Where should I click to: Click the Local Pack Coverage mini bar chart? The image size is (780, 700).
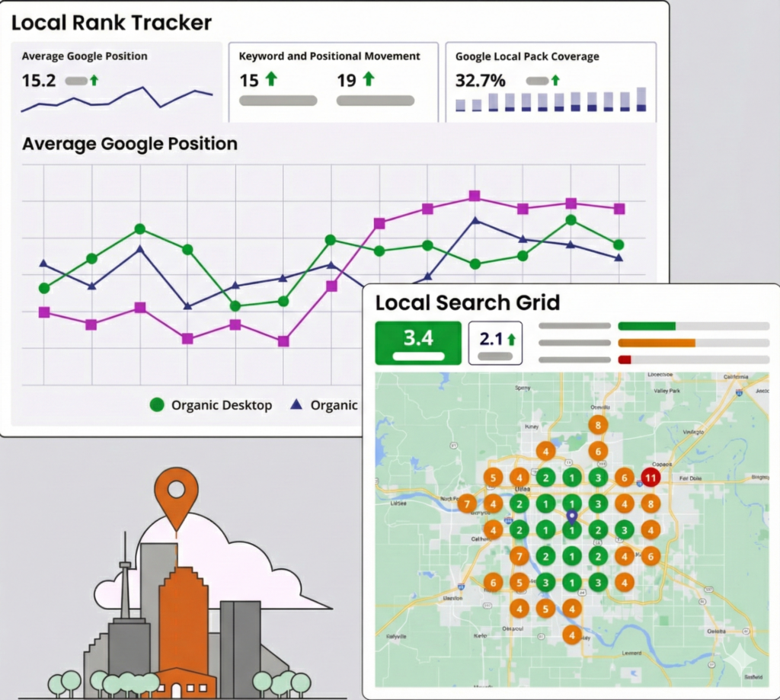(550, 101)
